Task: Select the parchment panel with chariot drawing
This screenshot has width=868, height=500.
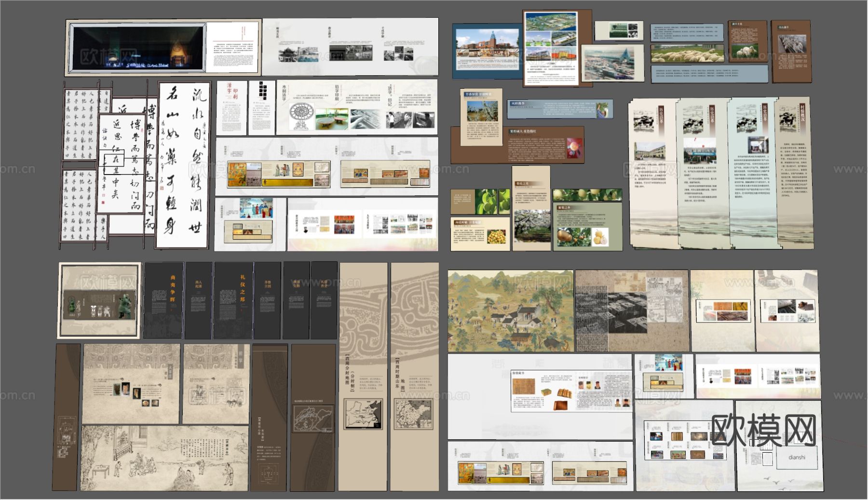Action: pyautogui.click(x=216, y=384)
